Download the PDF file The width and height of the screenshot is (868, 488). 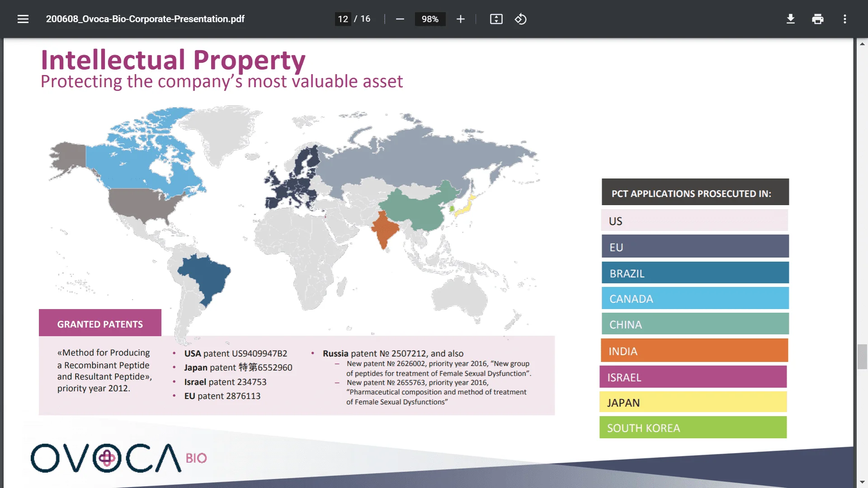(790, 19)
